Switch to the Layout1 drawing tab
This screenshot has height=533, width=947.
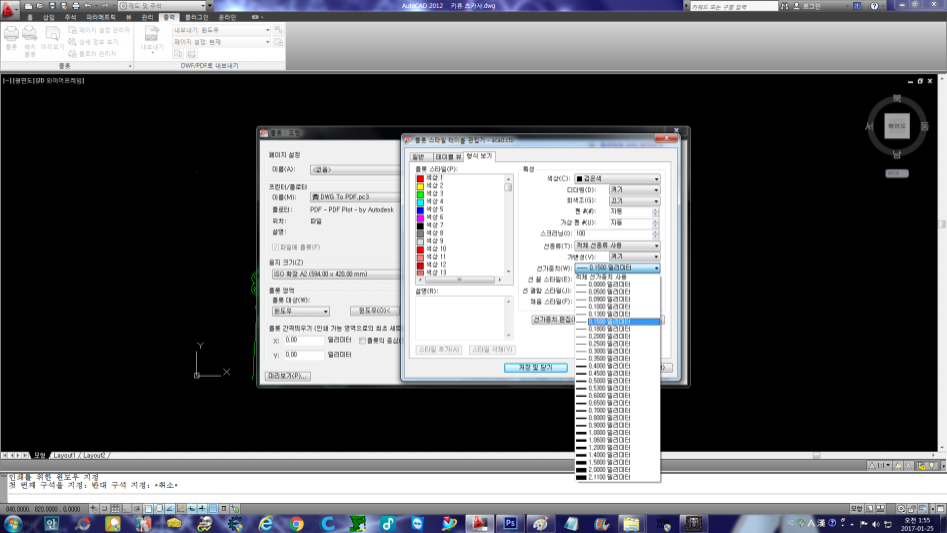coord(64,456)
